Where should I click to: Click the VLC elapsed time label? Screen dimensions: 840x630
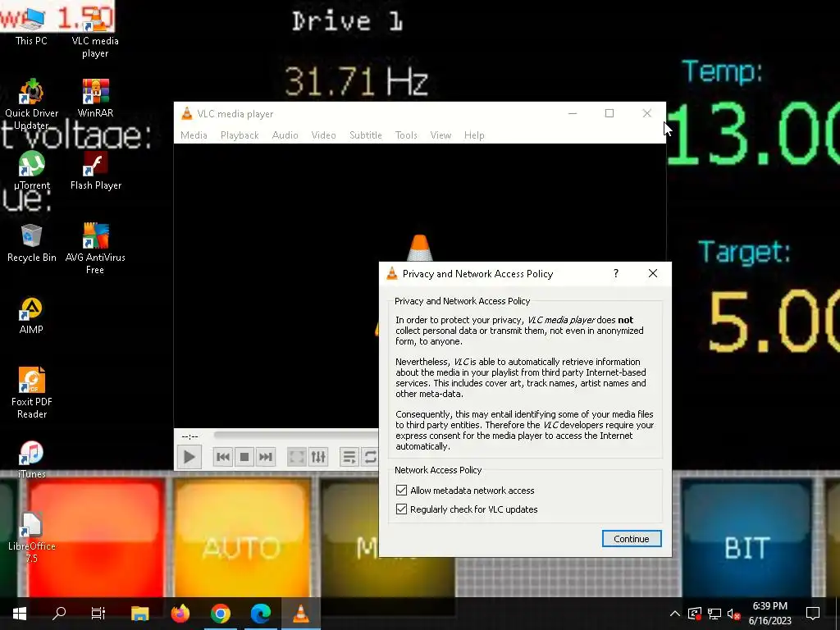pyautogui.click(x=189, y=436)
